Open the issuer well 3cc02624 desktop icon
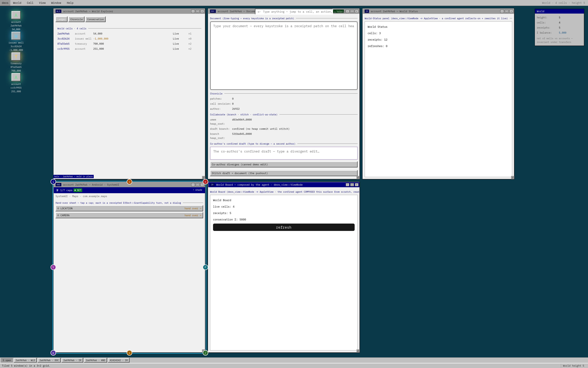588x368 pixels. pyautogui.click(x=16, y=36)
